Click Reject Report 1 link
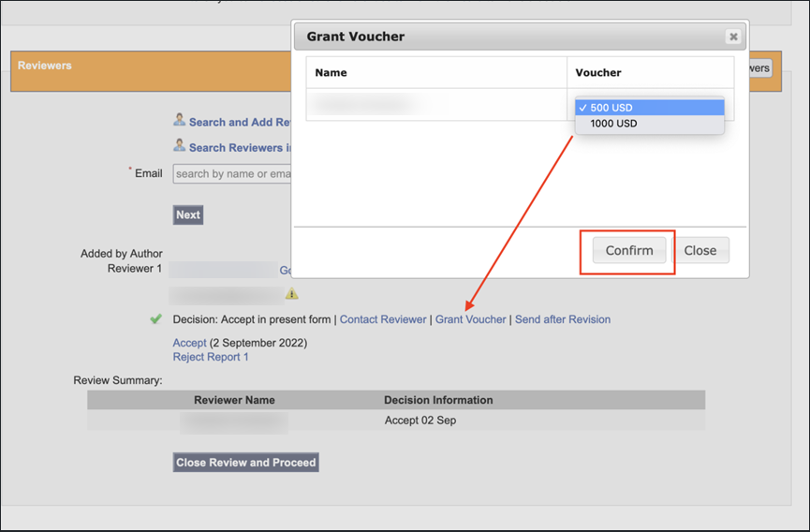This screenshot has width=810, height=532. [x=211, y=357]
